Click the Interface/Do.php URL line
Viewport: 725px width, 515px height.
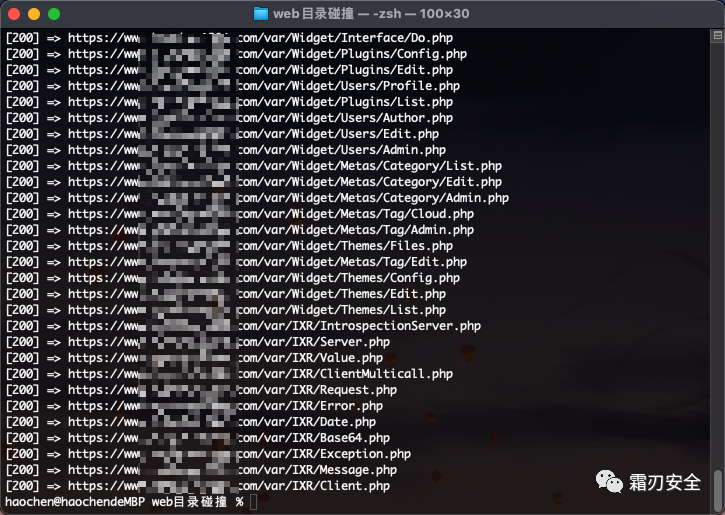[x=229, y=38]
